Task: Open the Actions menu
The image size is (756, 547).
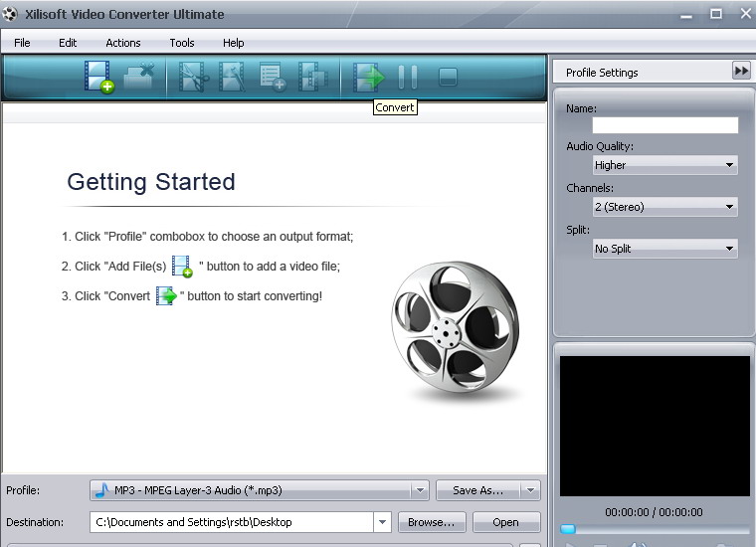Action: (123, 43)
